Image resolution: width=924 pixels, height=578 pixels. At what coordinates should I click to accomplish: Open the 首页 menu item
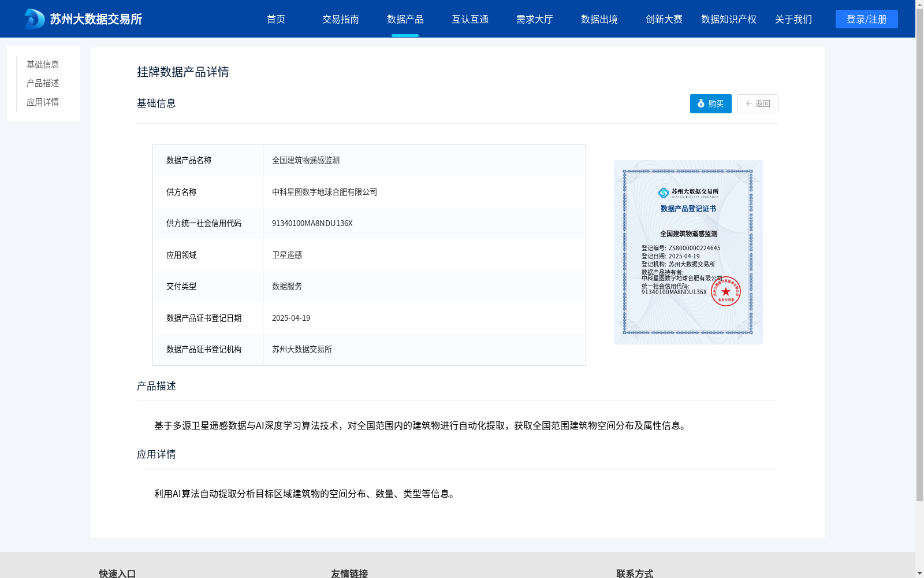tap(276, 19)
